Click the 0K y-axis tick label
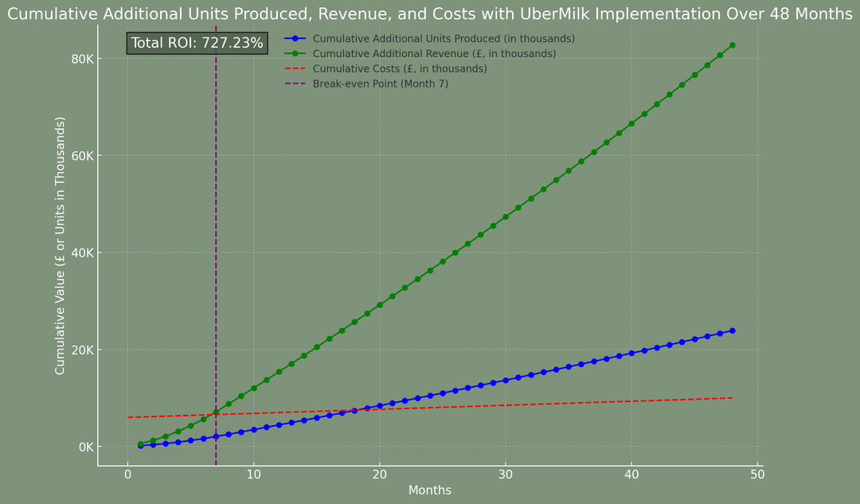860x504 pixels. click(85, 447)
